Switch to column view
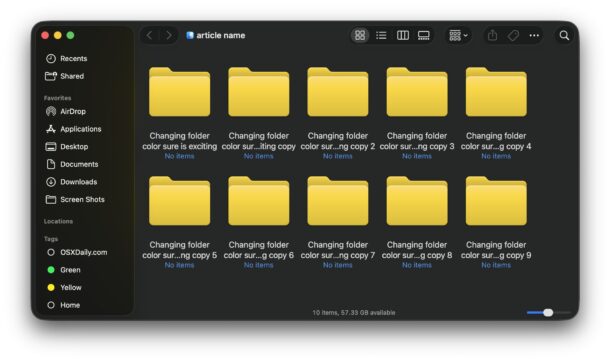Image resolution: width=610 pixels, height=361 pixels. click(403, 35)
